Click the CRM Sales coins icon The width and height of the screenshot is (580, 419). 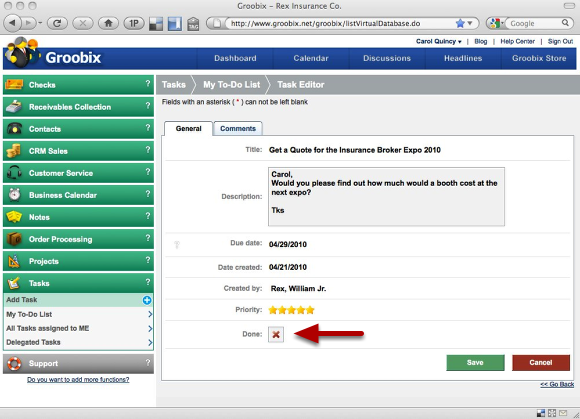[14, 151]
